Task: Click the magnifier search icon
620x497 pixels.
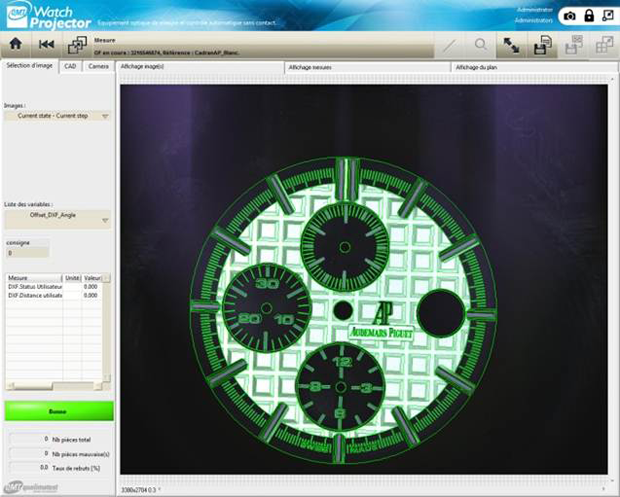Action: pos(481,45)
